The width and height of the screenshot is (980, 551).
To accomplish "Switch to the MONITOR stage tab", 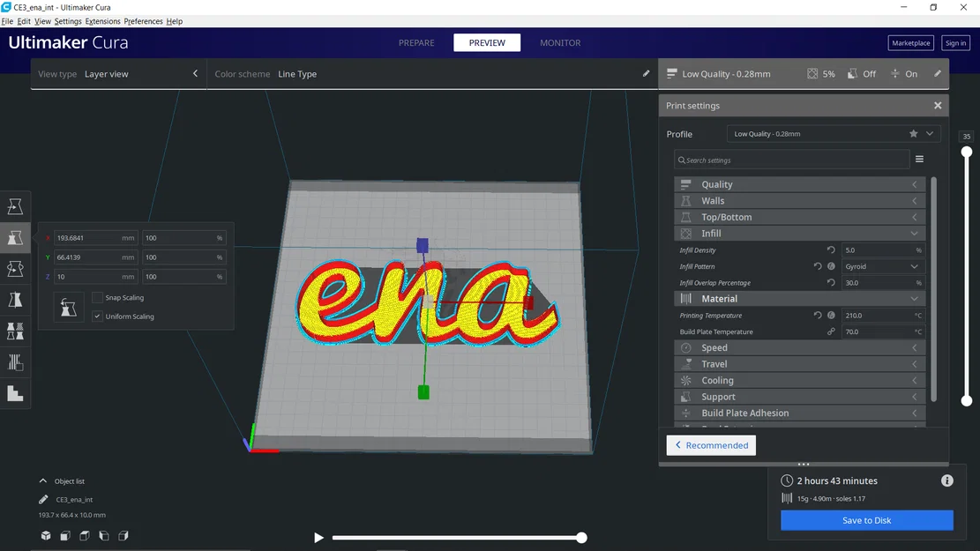I will click(x=560, y=42).
